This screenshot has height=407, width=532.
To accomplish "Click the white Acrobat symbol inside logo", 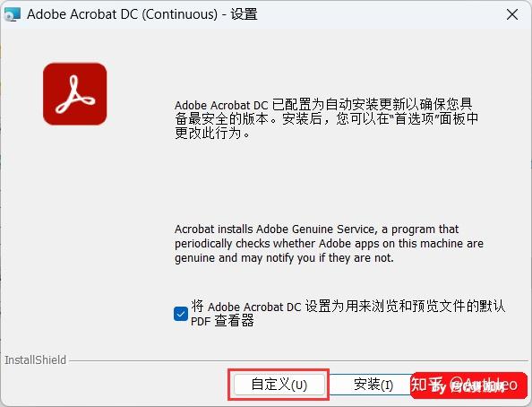I will click(75, 95).
